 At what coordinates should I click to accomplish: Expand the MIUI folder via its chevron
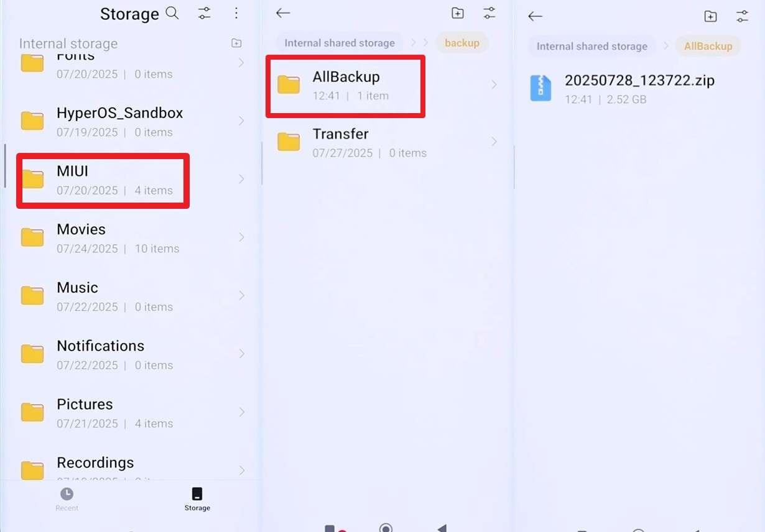pos(242,179)
